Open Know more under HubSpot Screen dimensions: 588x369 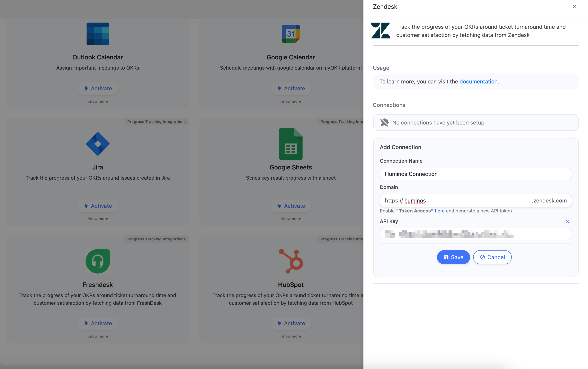pos(291,336)
